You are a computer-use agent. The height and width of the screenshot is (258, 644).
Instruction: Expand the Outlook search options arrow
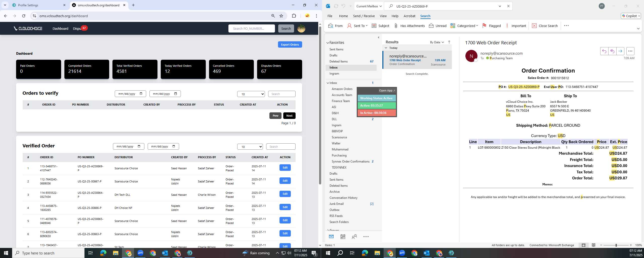point(500,6)
